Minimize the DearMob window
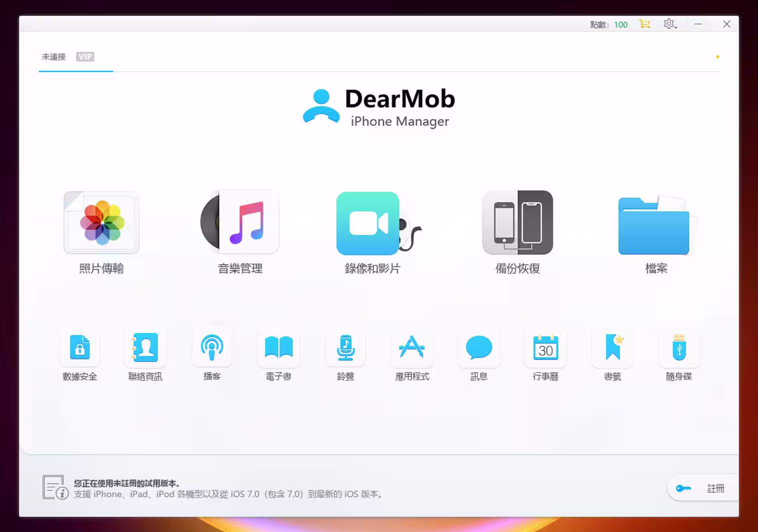 click(x=698, y=24)
